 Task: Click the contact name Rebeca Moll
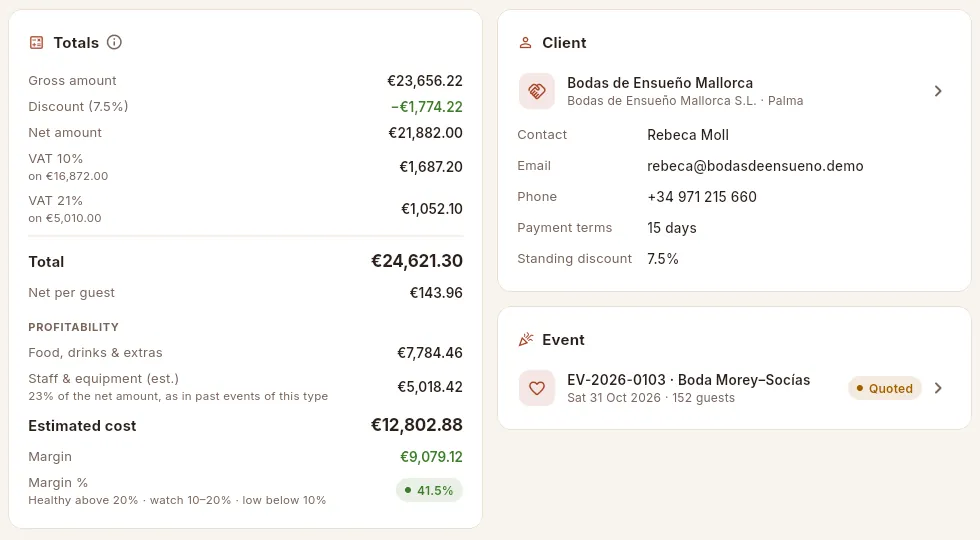tap(688, 135)
